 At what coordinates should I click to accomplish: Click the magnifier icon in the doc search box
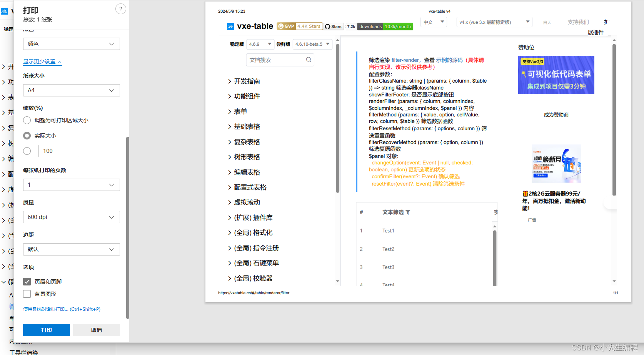pyautogui.click(x=309, y=60)
